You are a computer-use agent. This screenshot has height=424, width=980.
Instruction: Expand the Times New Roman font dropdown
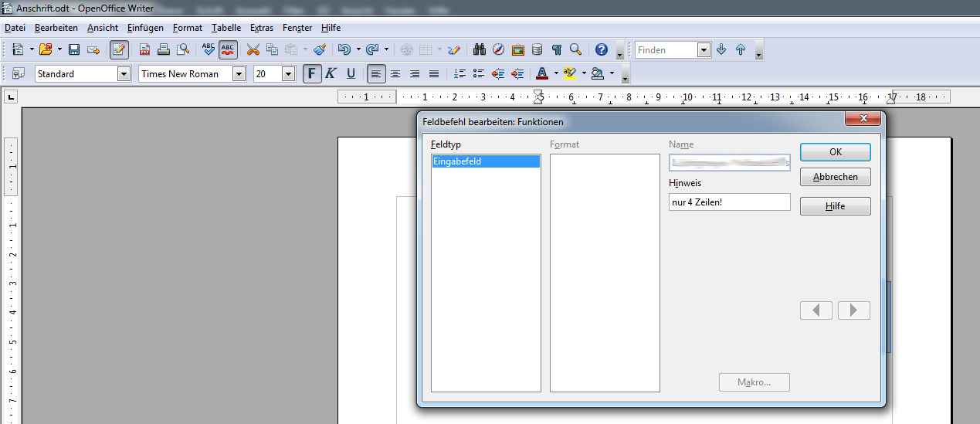pos(239,74)
